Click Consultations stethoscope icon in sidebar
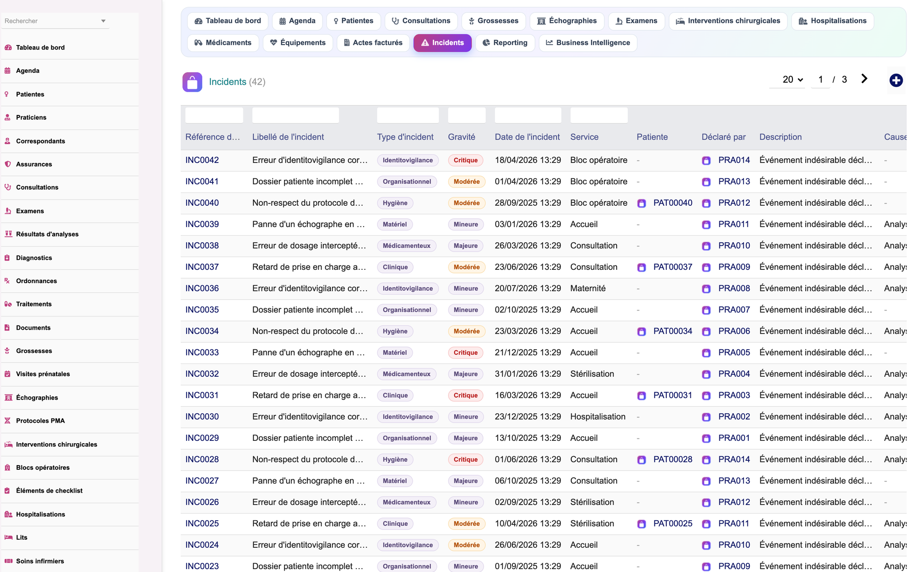Screen dimensions: 924x572 tap(8, 187)
